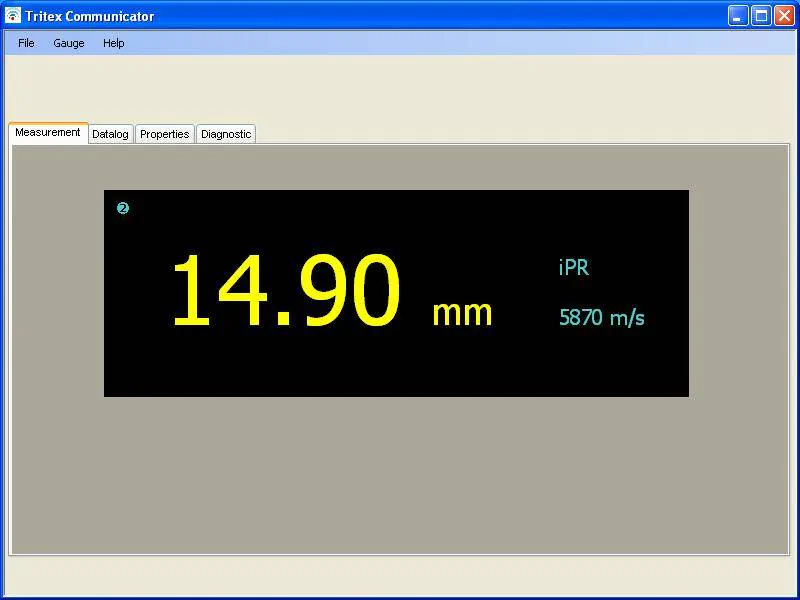Click the yellow mm unit label
800x600 pixels.
[462, 313]
